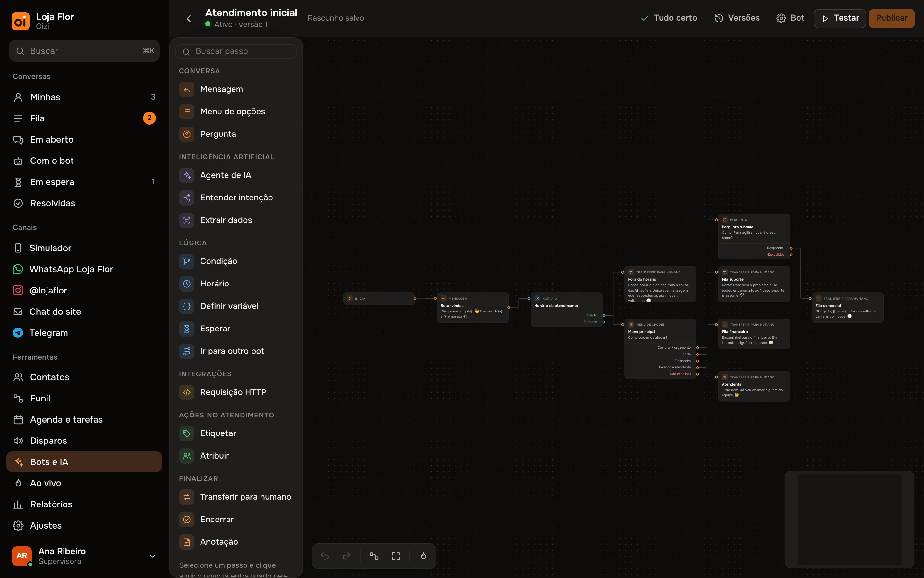
Task: Add an Esperar step
Action: point(235,329)
